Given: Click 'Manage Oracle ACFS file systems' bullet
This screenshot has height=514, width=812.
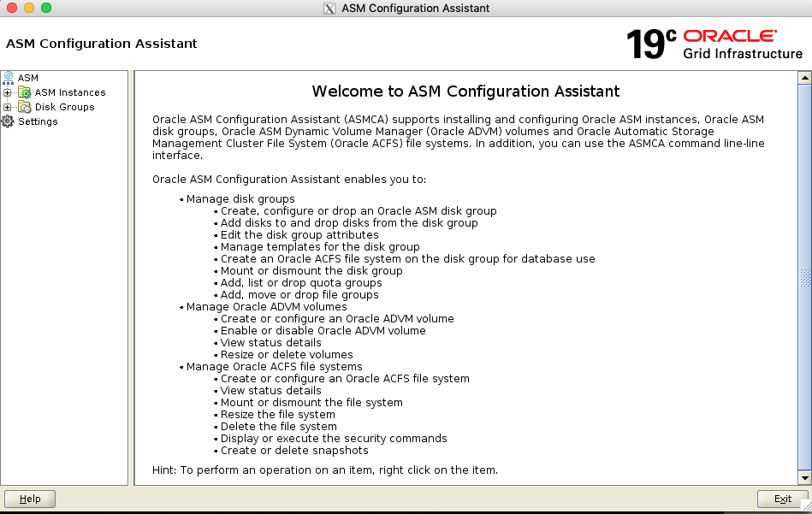Looking at the screenshot, I should click(275, 366).
